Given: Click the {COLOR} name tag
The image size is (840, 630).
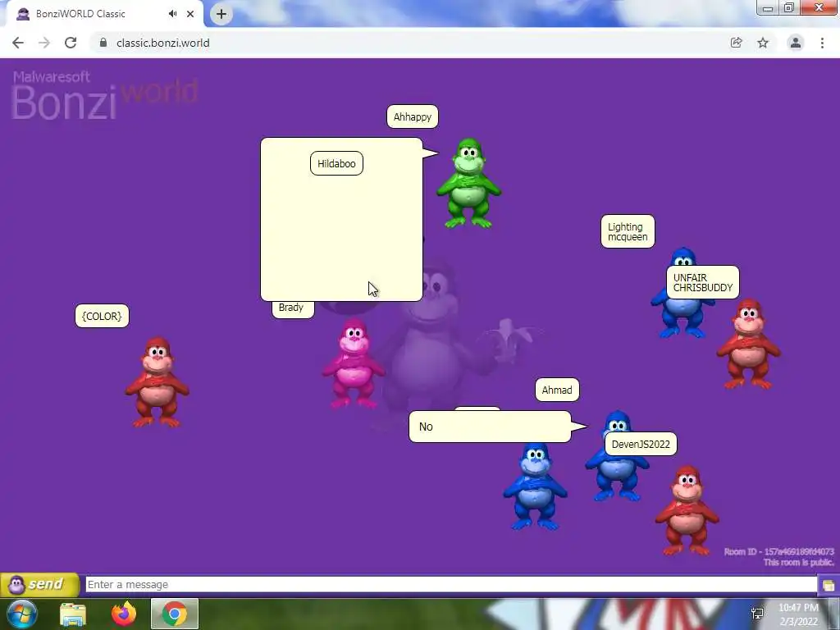Looking at the screenshot, I should (102, 316).
